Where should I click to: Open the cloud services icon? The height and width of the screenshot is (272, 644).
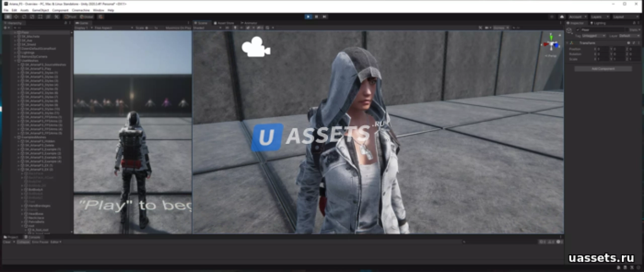(x=562, y=17)
